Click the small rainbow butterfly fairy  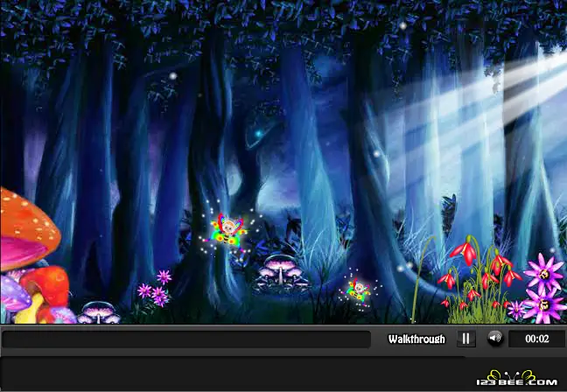coord(359,290)
